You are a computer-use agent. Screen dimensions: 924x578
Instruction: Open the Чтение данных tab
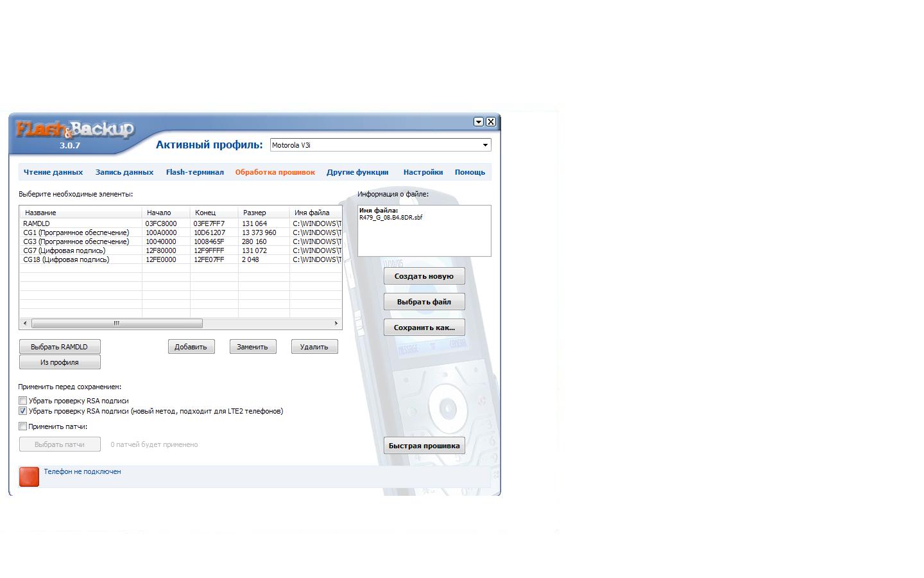tap(53, 172)
